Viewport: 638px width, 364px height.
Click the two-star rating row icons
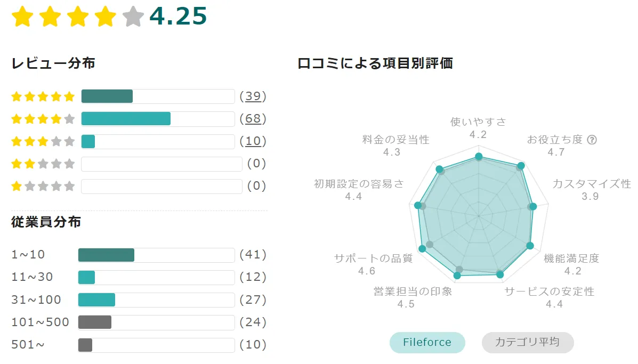[43, 164]
